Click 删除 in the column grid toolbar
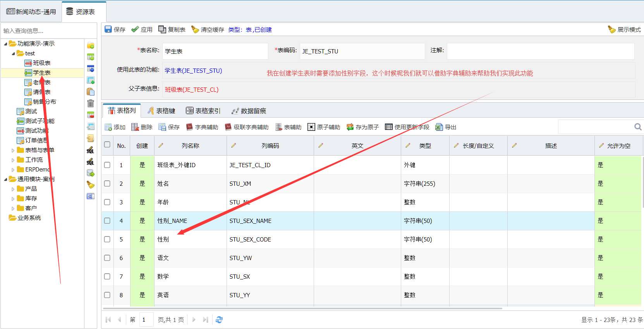 tap(142, 127)
